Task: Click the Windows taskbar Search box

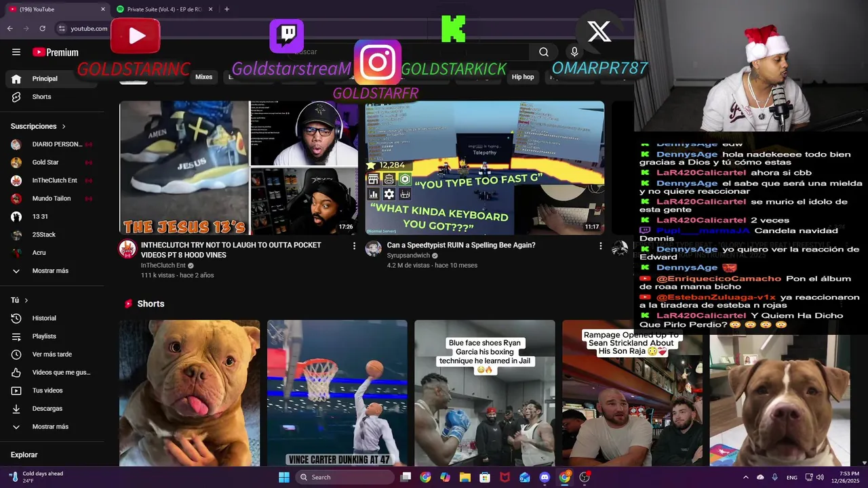Action: coord(344,477)
